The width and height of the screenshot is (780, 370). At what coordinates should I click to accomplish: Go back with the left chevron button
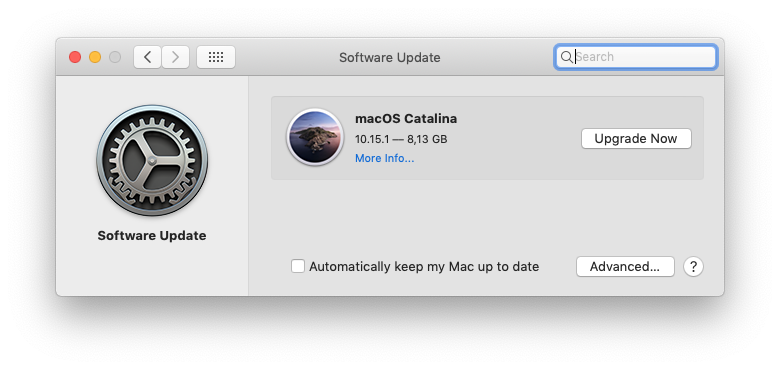pyautogui.click(x=147, y=57)
